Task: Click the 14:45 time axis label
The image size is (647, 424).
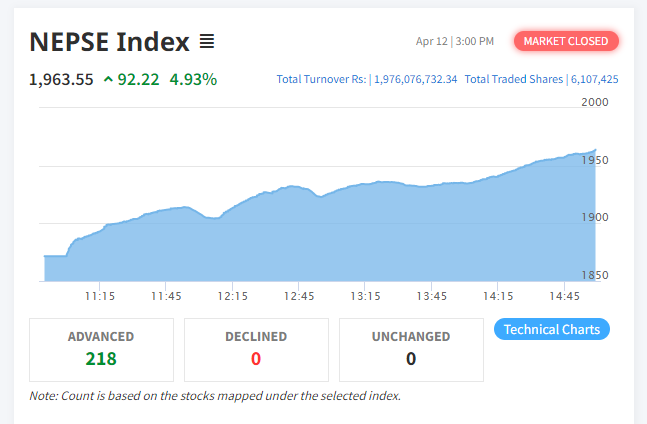Action: (565, 296)
